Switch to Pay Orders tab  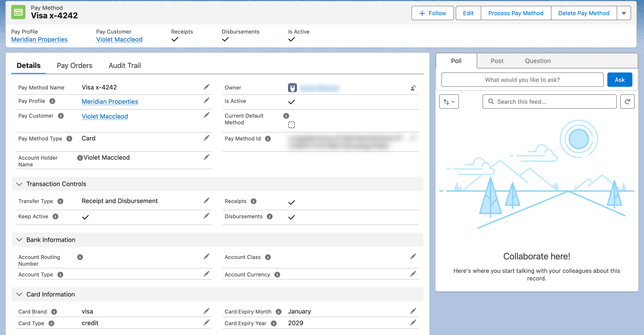(74, 66)
